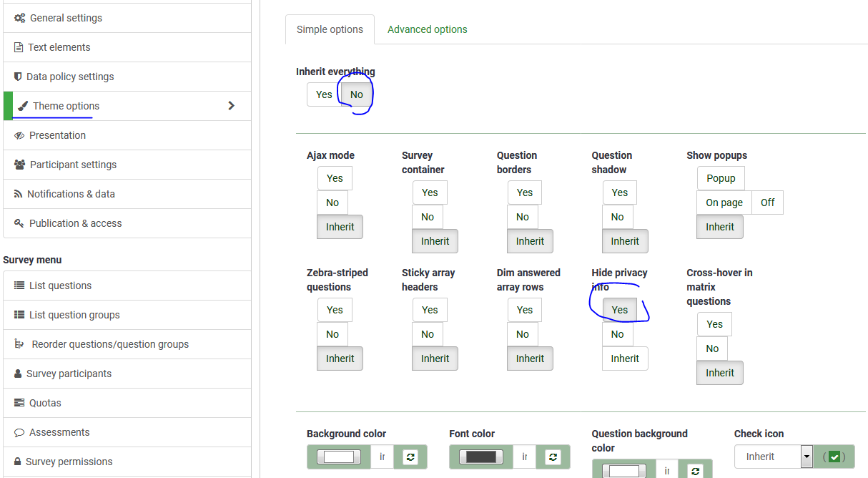The height and width of the screenshot is (478, 868).
Task: Reset the Background color with refresh icon
Action: [x=410, y=457]
